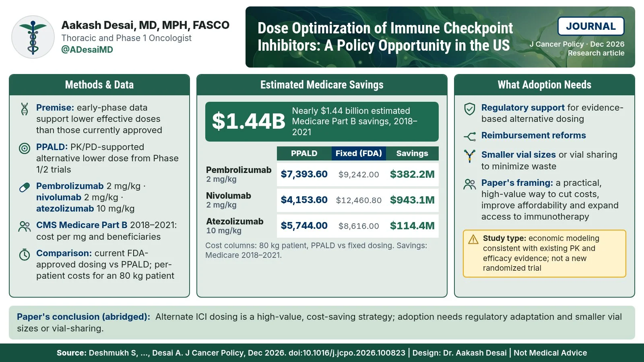The image size is (644, 362).
Task: Click the "$12,460.80" fixed cost
Action: [359, 200]
